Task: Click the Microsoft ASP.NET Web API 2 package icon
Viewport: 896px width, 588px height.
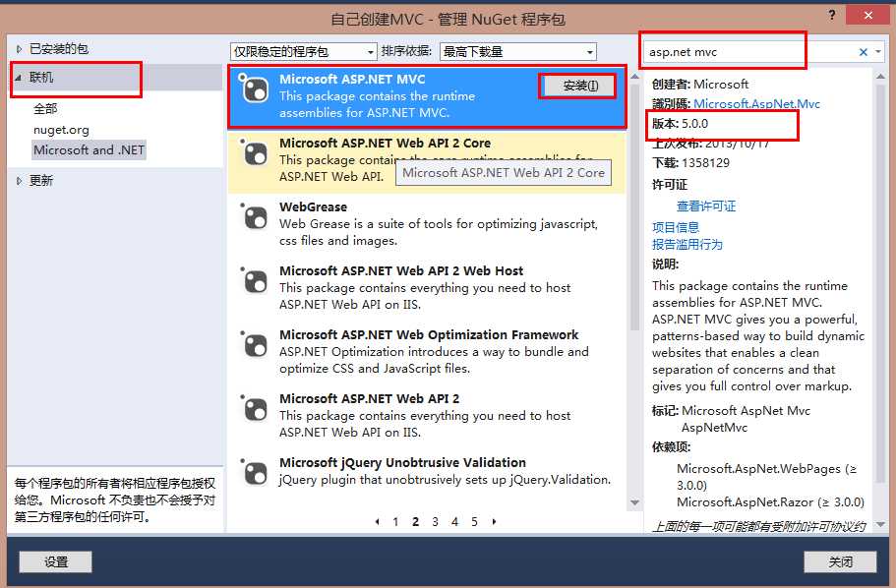Action: (253, 408)
